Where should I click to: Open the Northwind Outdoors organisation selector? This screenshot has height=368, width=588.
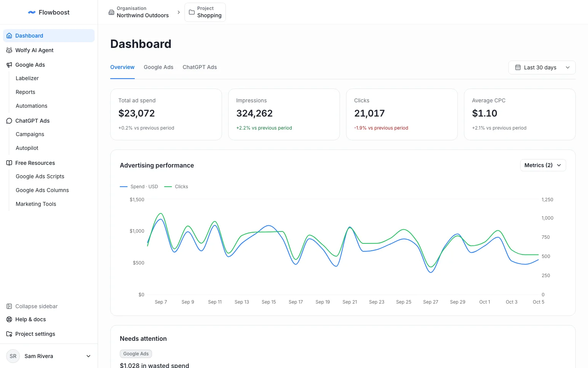(139, 12)
